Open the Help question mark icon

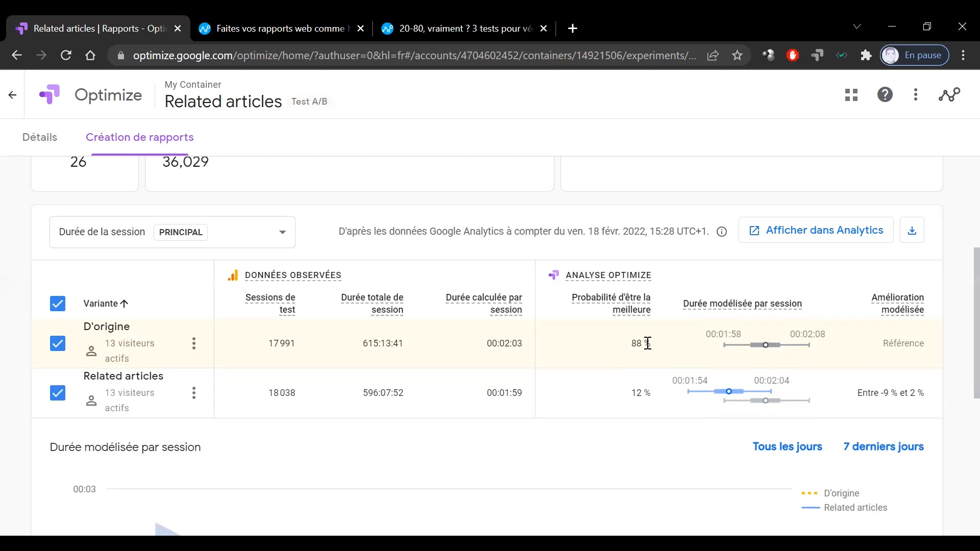click(x=885, y=95)
